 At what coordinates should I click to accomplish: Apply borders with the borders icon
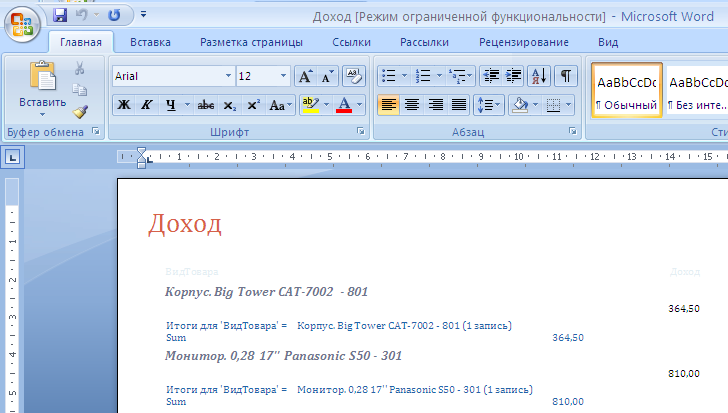coord(553,105)
